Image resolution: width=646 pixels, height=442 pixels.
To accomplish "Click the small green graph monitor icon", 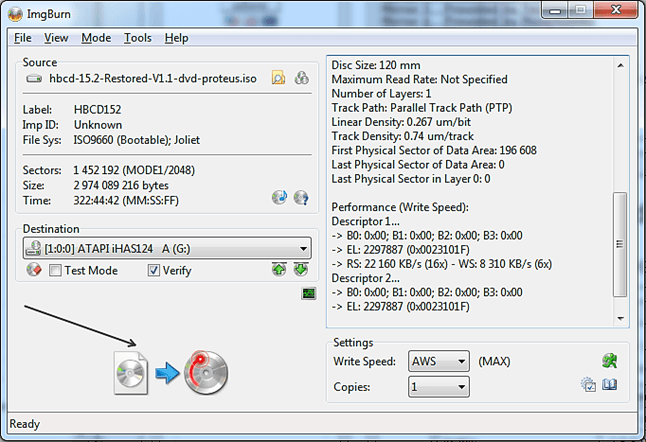I will click(x=308, y=293).
